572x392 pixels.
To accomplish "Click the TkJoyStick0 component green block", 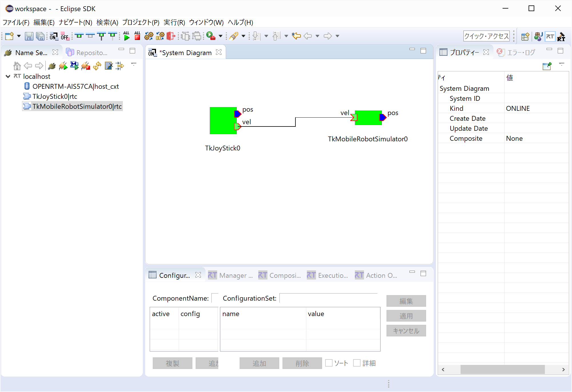I will 223,120.
